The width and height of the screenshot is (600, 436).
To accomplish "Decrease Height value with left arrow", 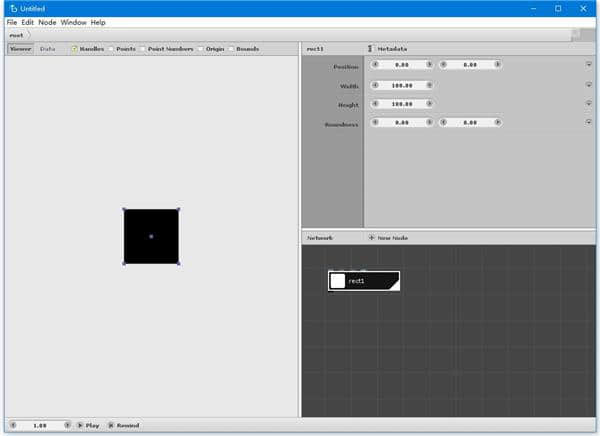I will pos(376,104).
